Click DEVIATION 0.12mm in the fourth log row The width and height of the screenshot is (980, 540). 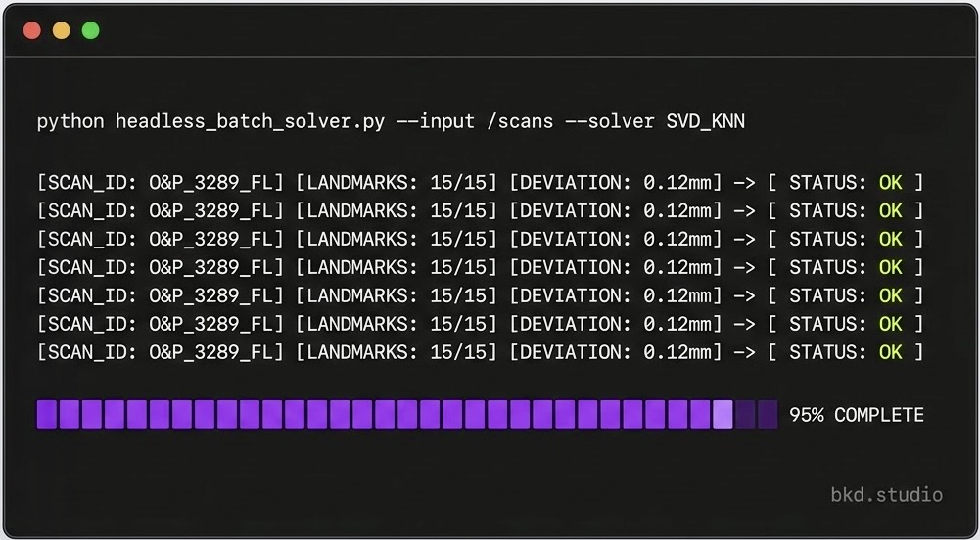[616, 268]
